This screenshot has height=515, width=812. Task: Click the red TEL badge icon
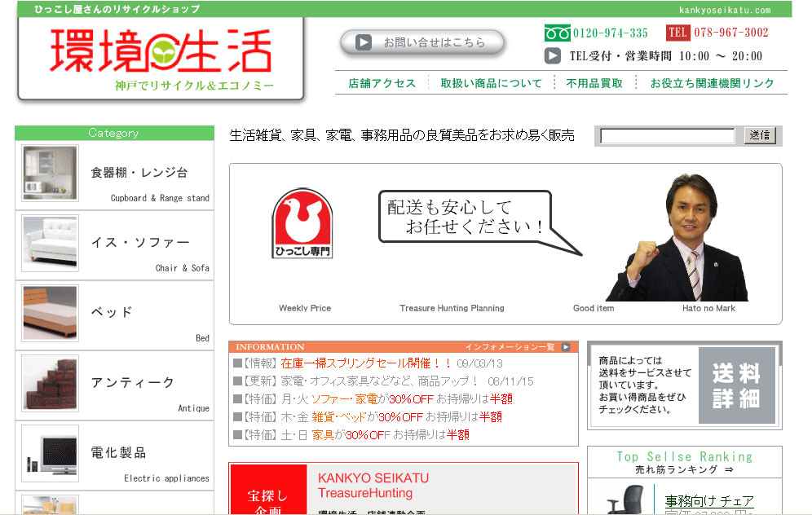click(x=678, y=33)
